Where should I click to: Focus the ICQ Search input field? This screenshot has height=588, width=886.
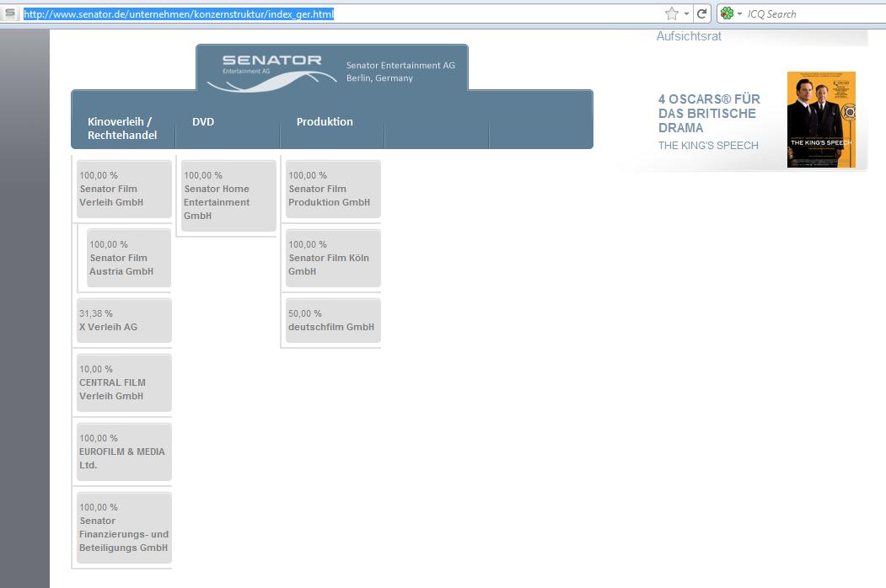click(814, 14)
